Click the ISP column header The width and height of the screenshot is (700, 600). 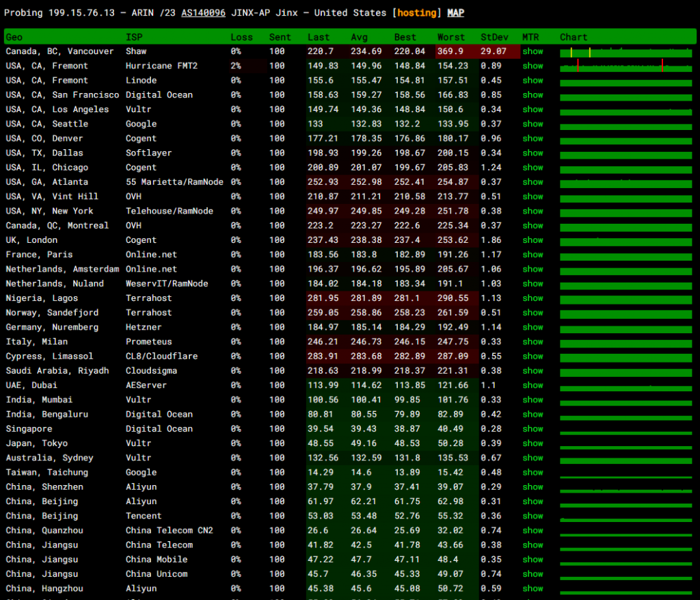click(134, 37)
